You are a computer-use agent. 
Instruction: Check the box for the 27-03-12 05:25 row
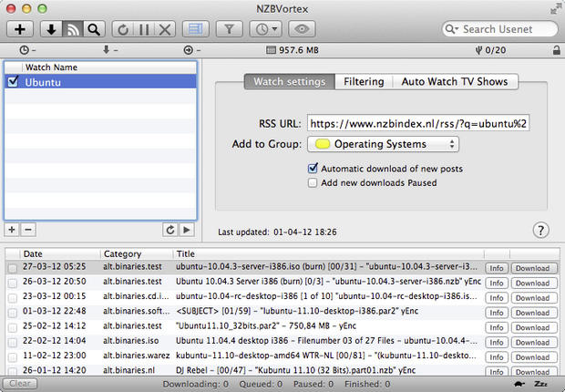click(x=13, y=268)
